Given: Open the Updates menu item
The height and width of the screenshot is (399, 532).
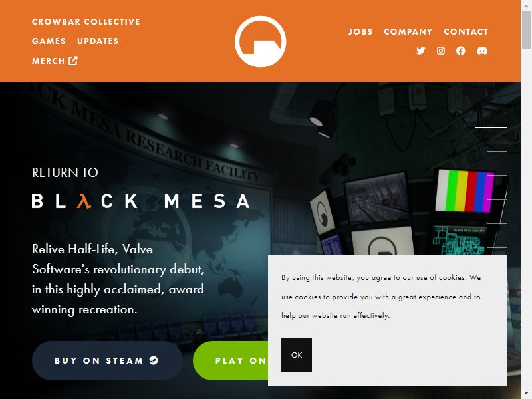Looking at the screenshot, I should (x=98, y=41).
